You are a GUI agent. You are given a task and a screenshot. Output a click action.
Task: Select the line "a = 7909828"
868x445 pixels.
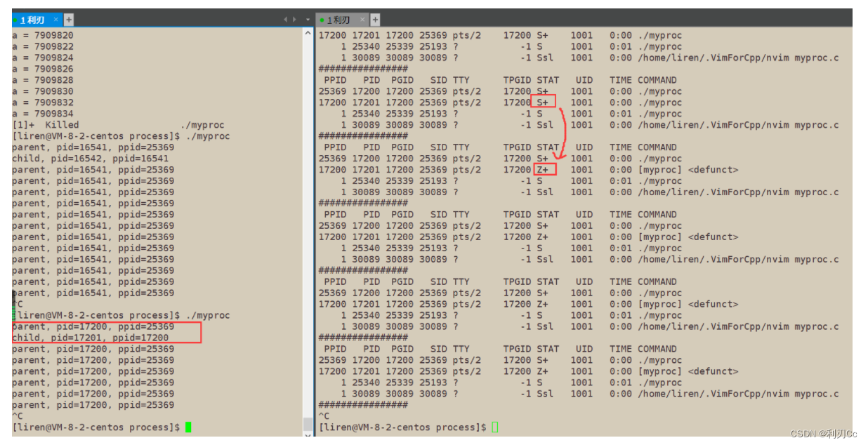coord(43,80)
